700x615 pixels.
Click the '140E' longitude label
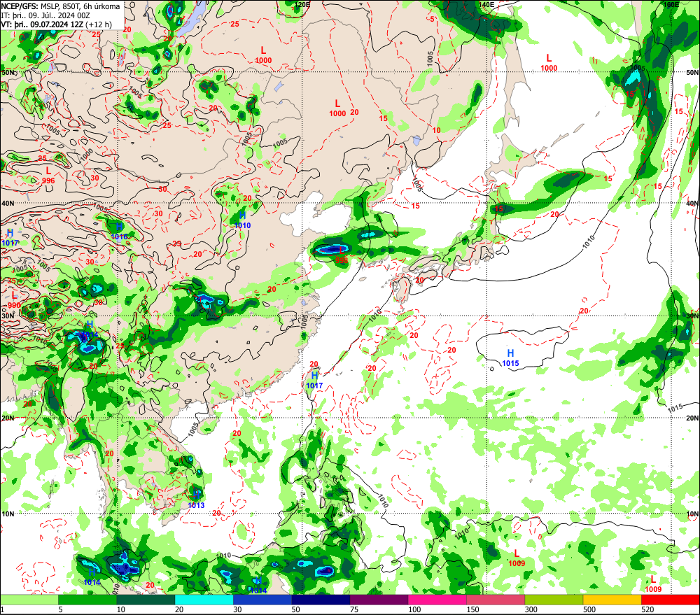pos(486,4)
